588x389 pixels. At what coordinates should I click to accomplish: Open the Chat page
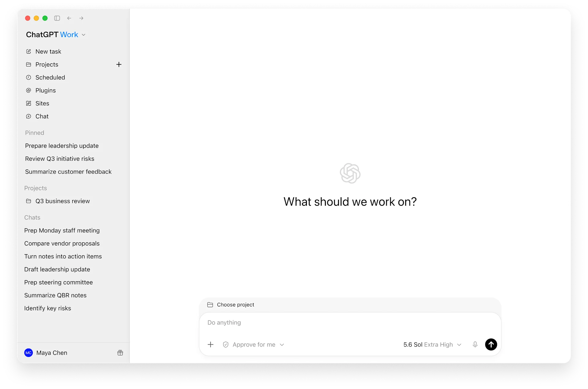37,116
